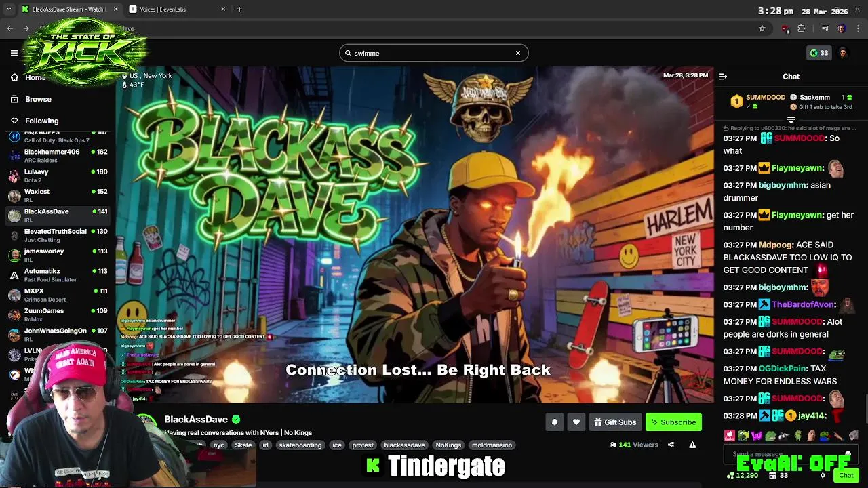Select BlackAssDave in the sidebar list
The width and height of the screenshot is (868, 488).
[x=58, y=216]
